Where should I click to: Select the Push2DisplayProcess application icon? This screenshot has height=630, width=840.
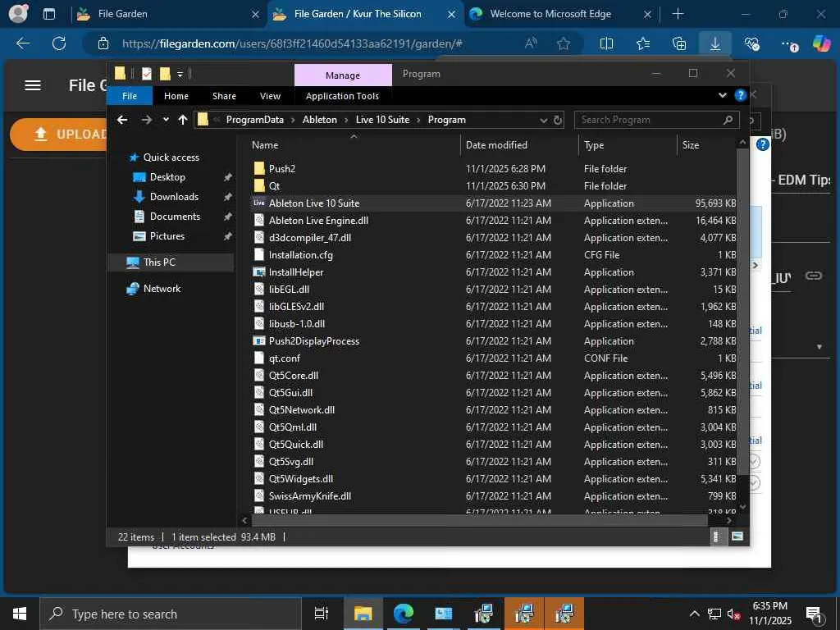click(x=259, y=340)
